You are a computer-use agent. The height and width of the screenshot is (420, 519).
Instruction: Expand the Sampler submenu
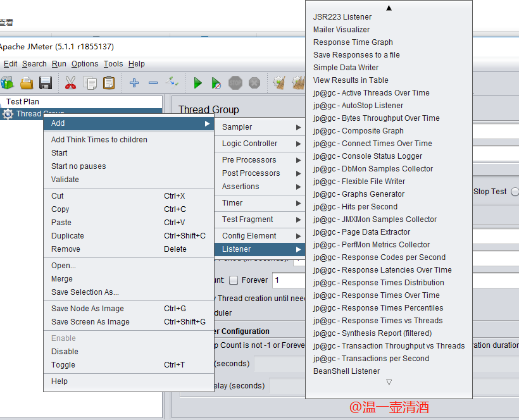tap(260, 127)
